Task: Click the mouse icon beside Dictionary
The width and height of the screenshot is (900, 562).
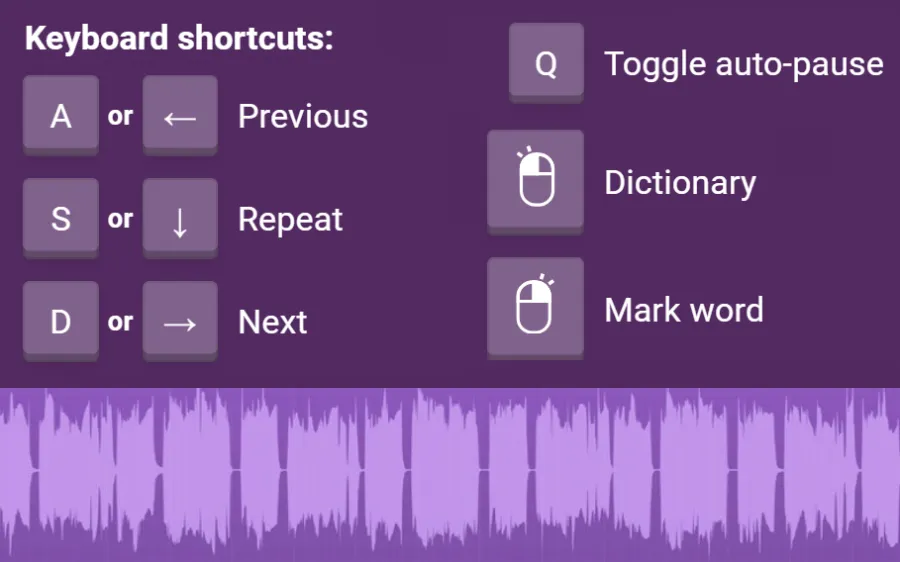Action: coord(535,181)
